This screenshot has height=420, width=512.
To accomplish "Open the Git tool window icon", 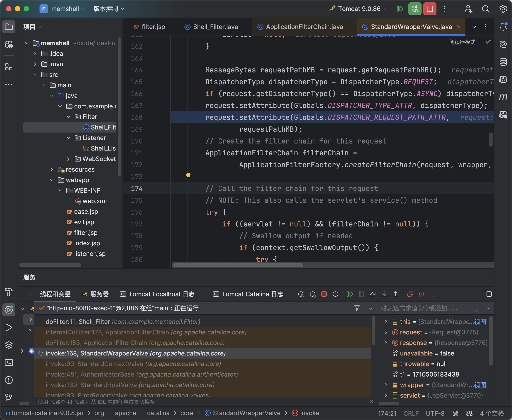I will 9,397.
